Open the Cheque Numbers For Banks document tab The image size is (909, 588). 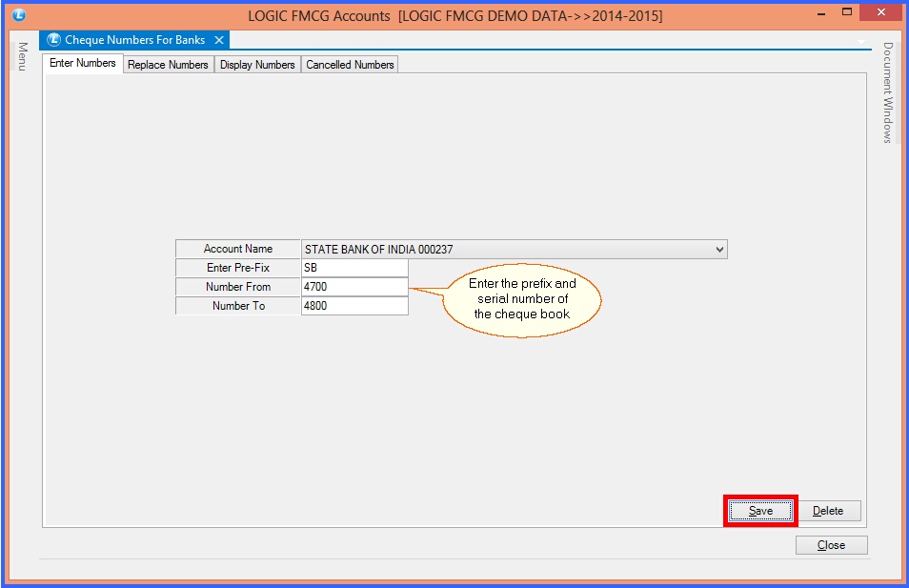click(x=134, y=39)
